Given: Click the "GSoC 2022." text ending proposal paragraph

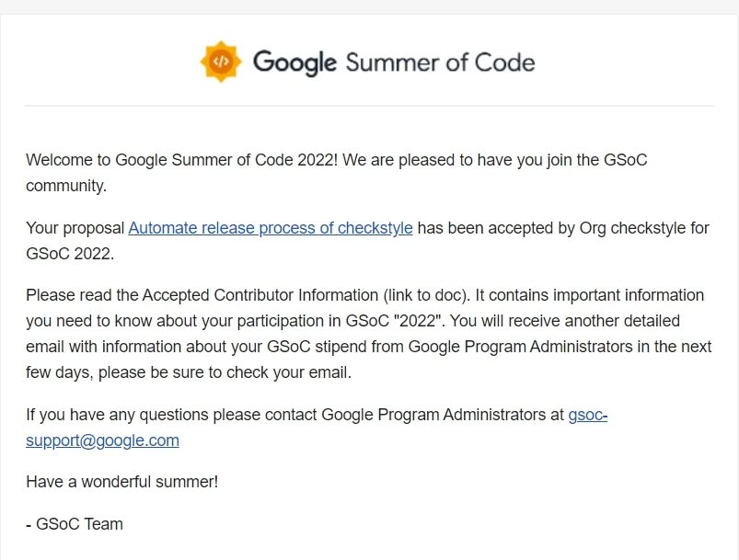Looking at the screenshot, I should click(70, 254).
